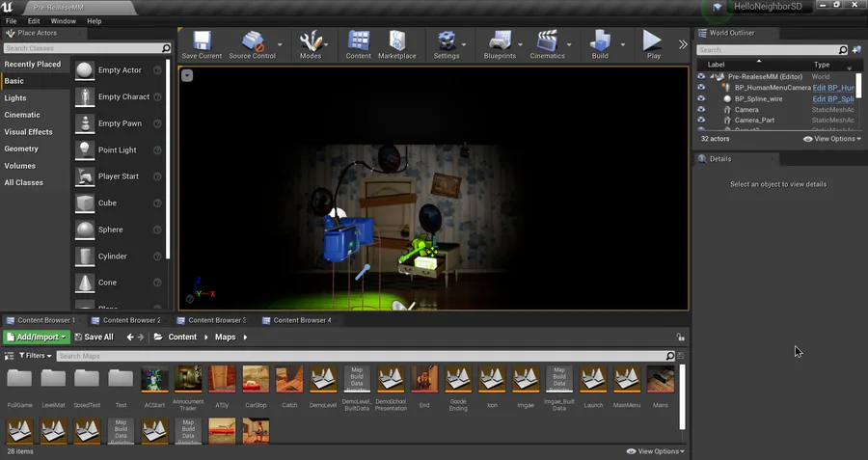Open the viewport options dropdown arrow
The width and height of the screenshot is (868, 460).
tap(187, 76)
